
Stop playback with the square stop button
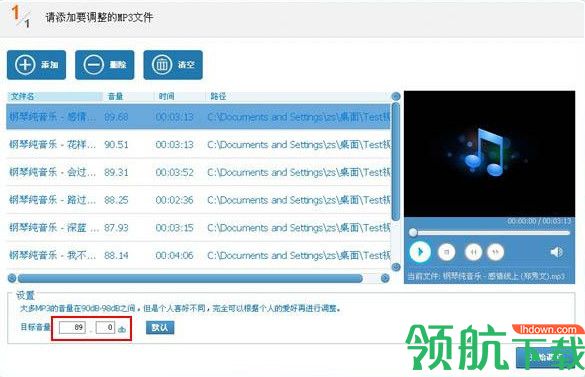coord(447,252)
